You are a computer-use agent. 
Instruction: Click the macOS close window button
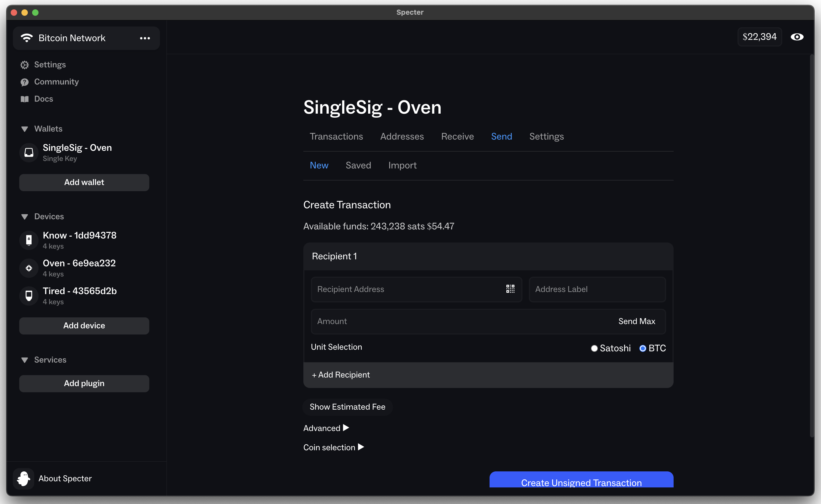point(14,13)
